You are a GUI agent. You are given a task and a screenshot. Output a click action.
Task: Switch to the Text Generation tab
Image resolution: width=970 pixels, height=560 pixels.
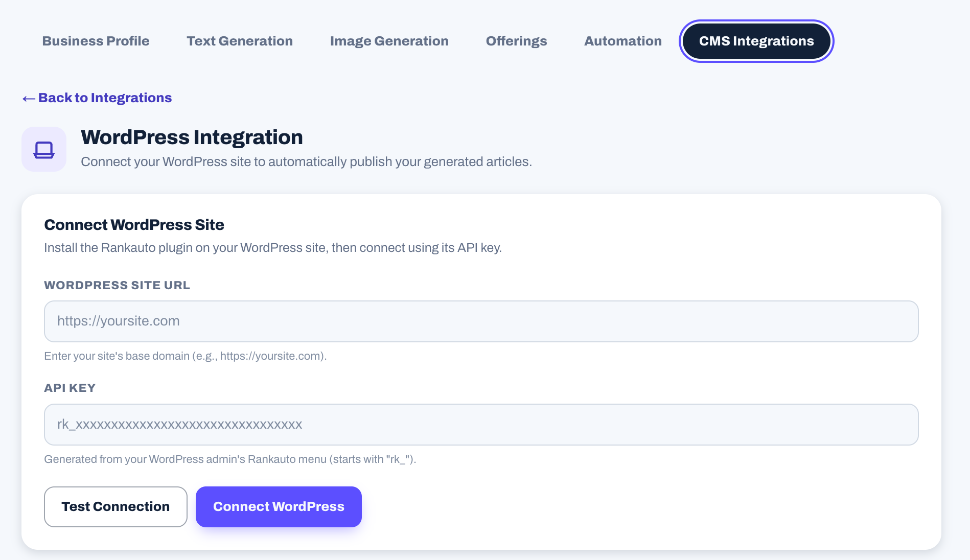tap(240, 41)
